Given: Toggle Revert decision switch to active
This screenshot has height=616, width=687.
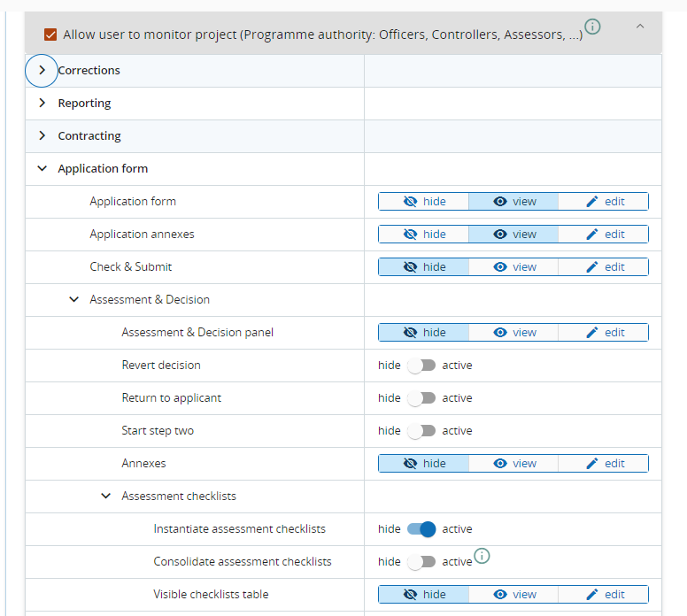Looking at the screenshot, I should pyautogui.click(x=421, y=366).
